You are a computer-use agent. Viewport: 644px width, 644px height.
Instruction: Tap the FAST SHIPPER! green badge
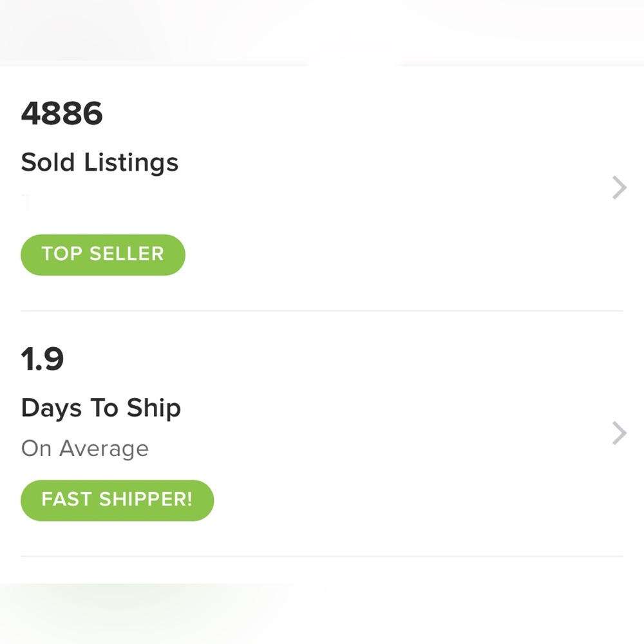(117, 500)
